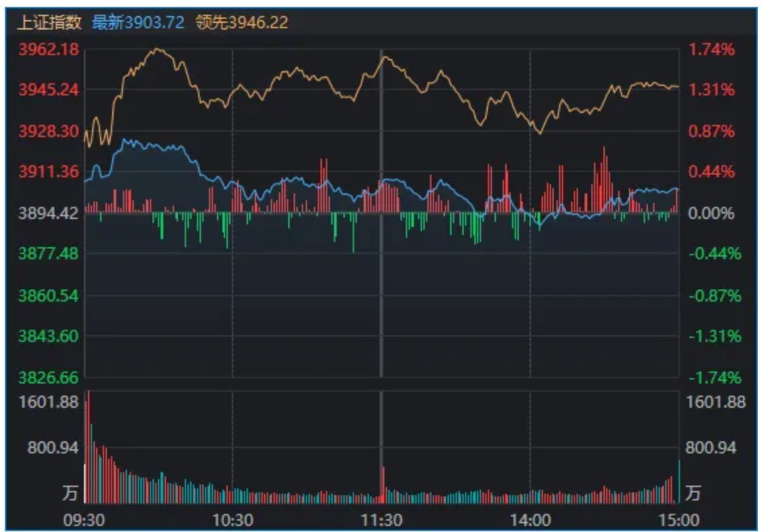Click the 15:00 time axis marker
This screenshot has height=532, width=762.
(x=679, y=521)
